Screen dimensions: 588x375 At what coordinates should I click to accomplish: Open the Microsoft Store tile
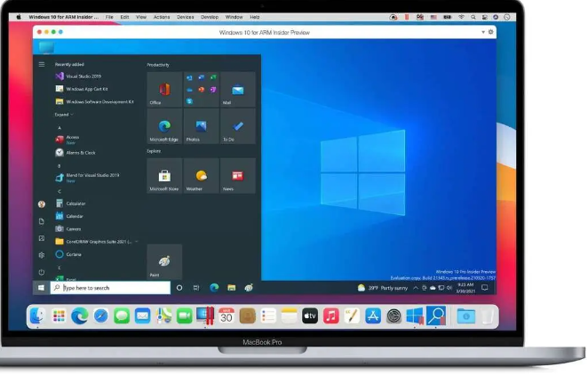coord(164,175)
